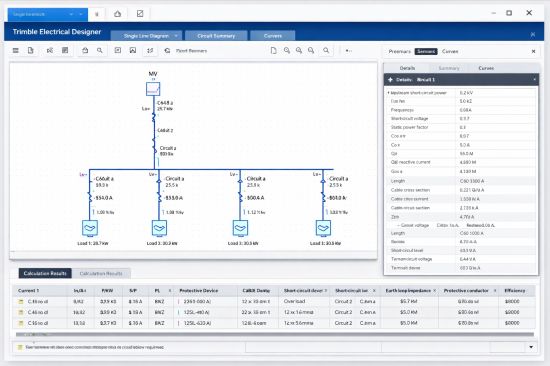Viewport: 550px width, 366px height.
Task: Click the "Load 1: 28.7 kW" label
Action: tap(93, 243)
